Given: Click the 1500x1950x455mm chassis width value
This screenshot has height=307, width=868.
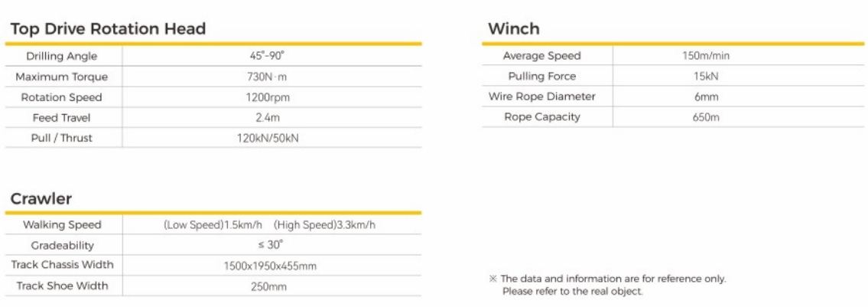Looking at the screenshot, I should pos(271,266).
